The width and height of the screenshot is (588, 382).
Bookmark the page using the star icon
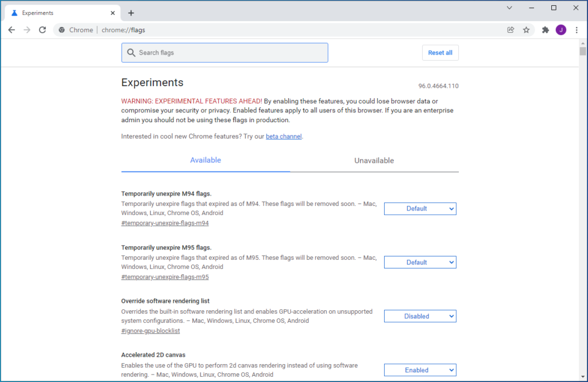click(x=527, y=29)
